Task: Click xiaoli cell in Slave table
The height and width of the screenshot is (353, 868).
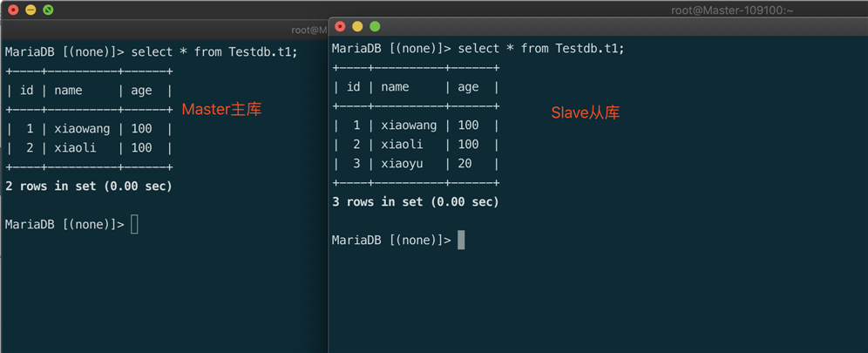Action: coord(402,145)
